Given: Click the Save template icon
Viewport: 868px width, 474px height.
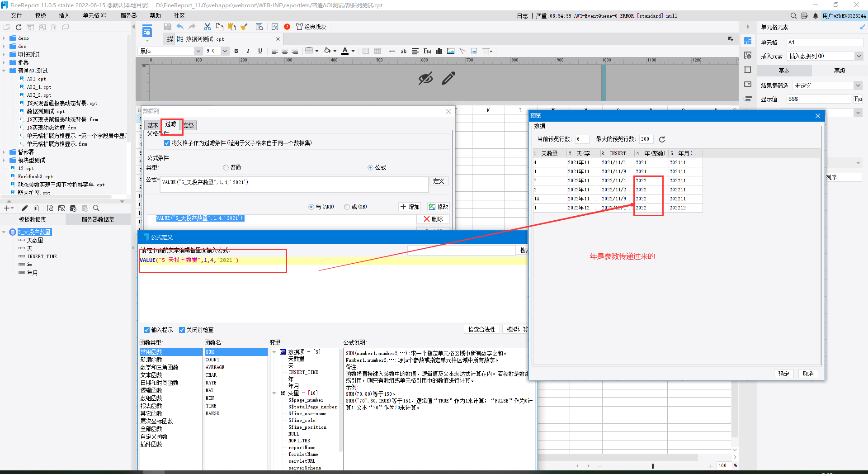Looking at the screenshot, I should click(x=167, y=27).
